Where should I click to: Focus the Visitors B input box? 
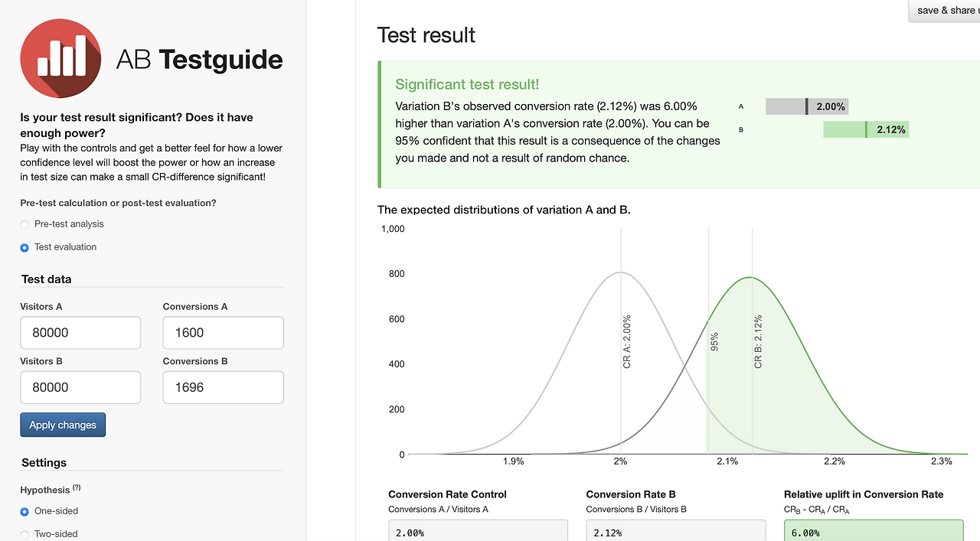click(x=80, y=387)
